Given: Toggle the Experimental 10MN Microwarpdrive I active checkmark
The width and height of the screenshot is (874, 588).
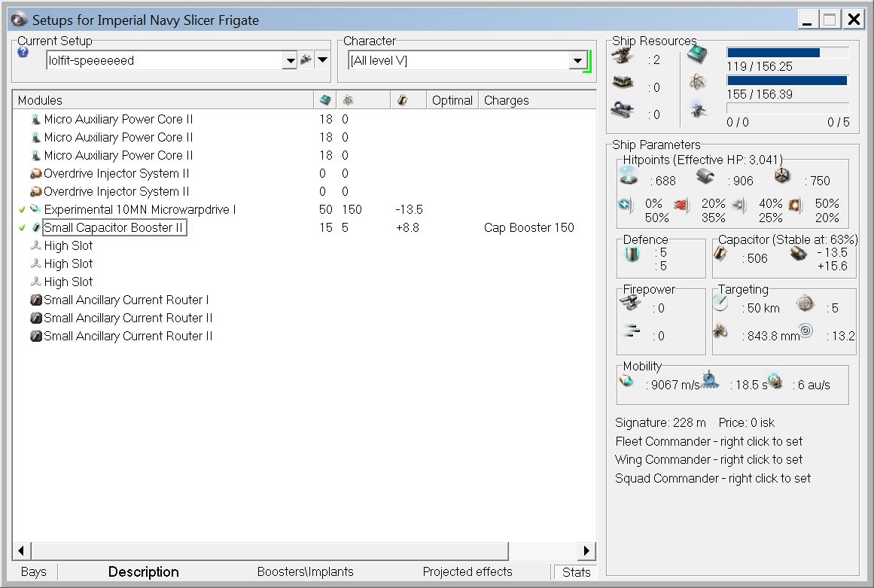Looking at the screenshot, I should (22, 209).
